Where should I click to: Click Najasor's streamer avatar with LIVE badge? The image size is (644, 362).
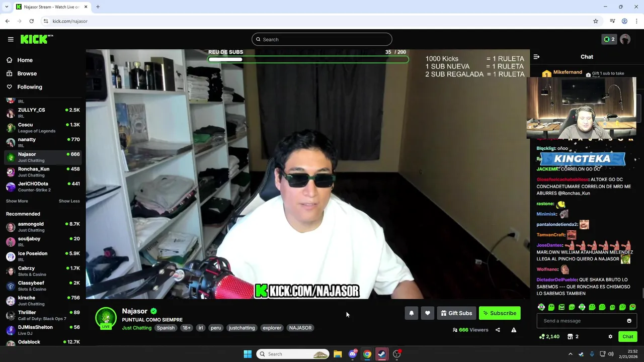[x=106, y=318]
